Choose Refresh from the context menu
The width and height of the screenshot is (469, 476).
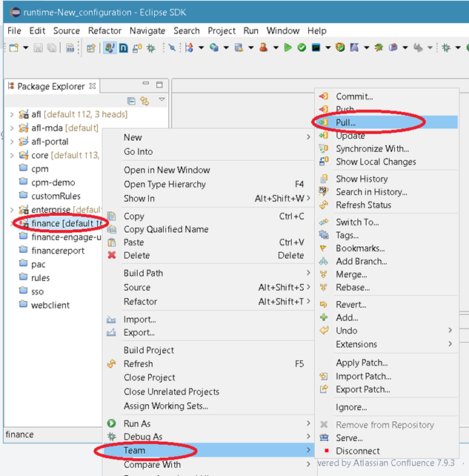(x=139, y=364)
